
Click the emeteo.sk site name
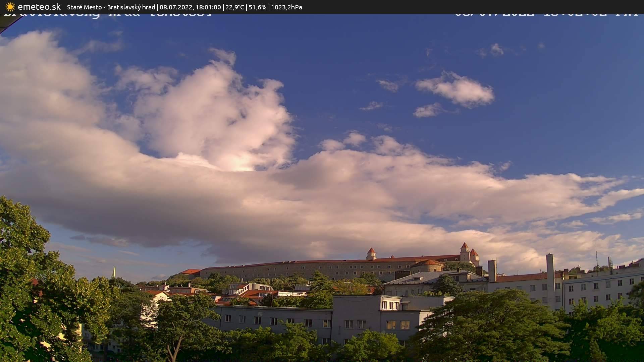pyautogui.click(x=39, y=7)
